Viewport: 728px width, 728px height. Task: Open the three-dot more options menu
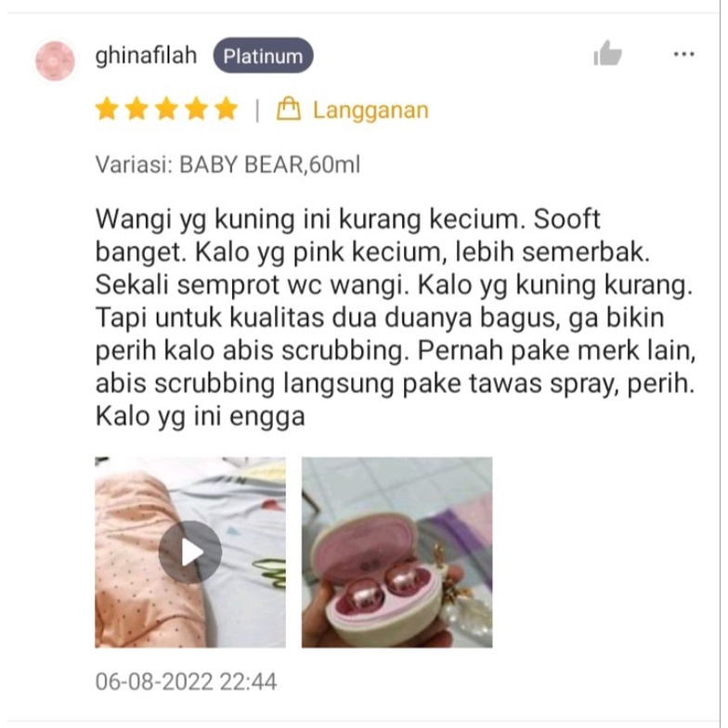[683, 55]
